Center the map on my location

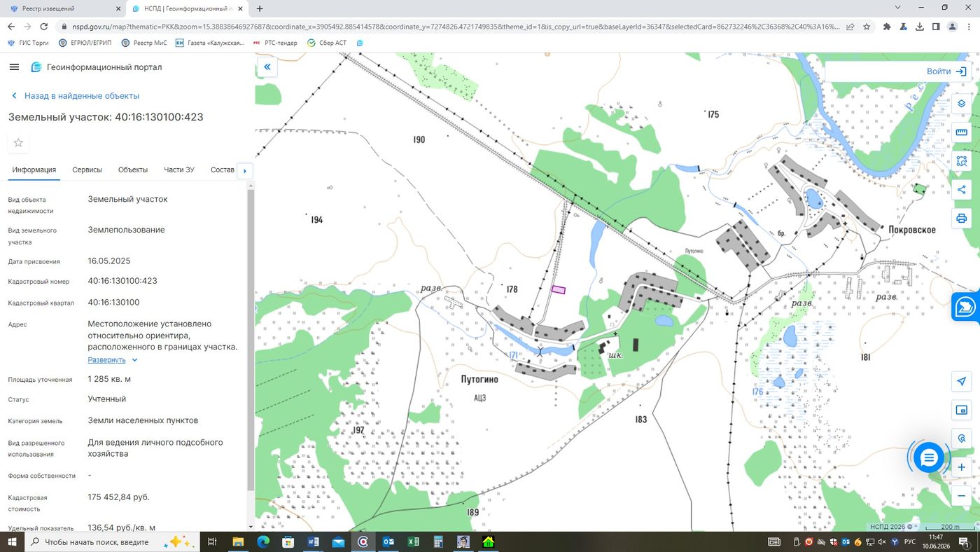coord(961,381)
